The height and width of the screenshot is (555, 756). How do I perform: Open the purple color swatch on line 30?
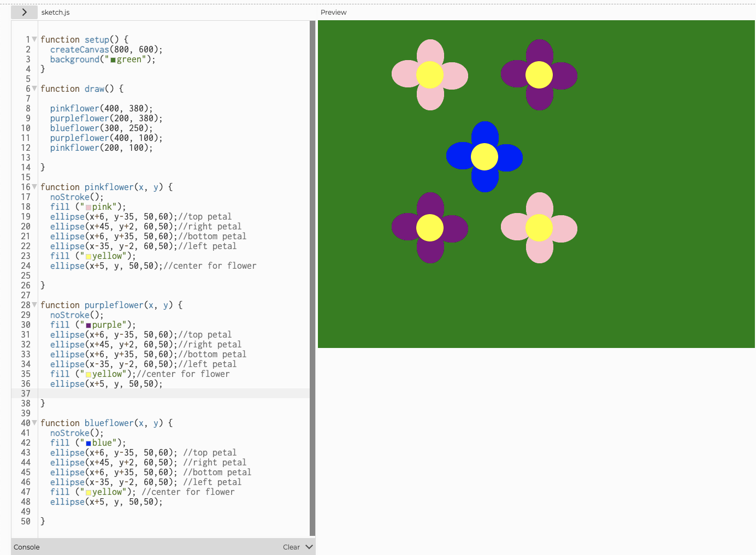click(x=88, y=326)
